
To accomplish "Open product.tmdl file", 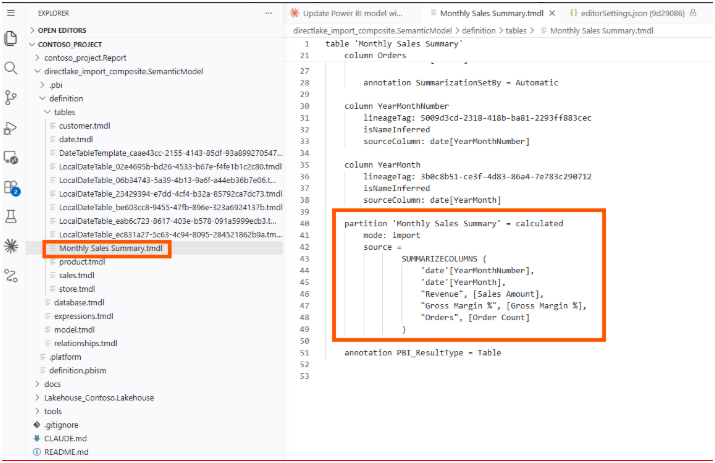I will tap(82, 262).
